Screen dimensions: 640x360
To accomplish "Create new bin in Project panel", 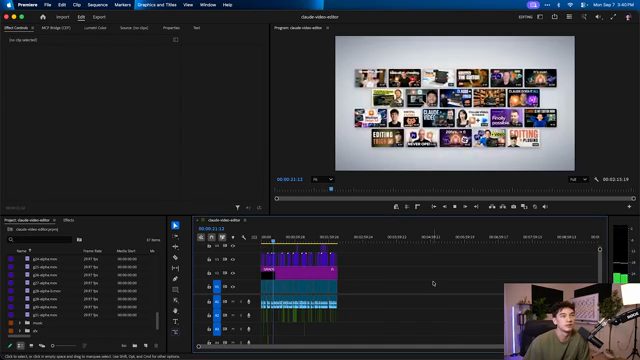I will pos(135,346).
